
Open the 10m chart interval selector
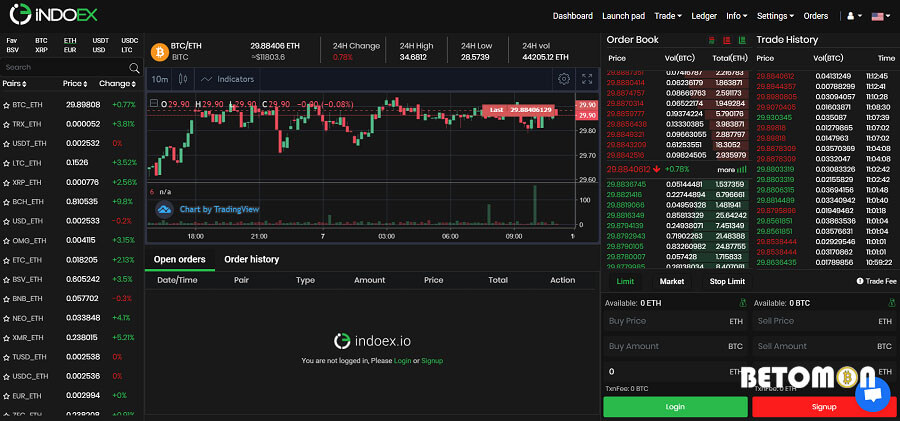pos(160,79)
